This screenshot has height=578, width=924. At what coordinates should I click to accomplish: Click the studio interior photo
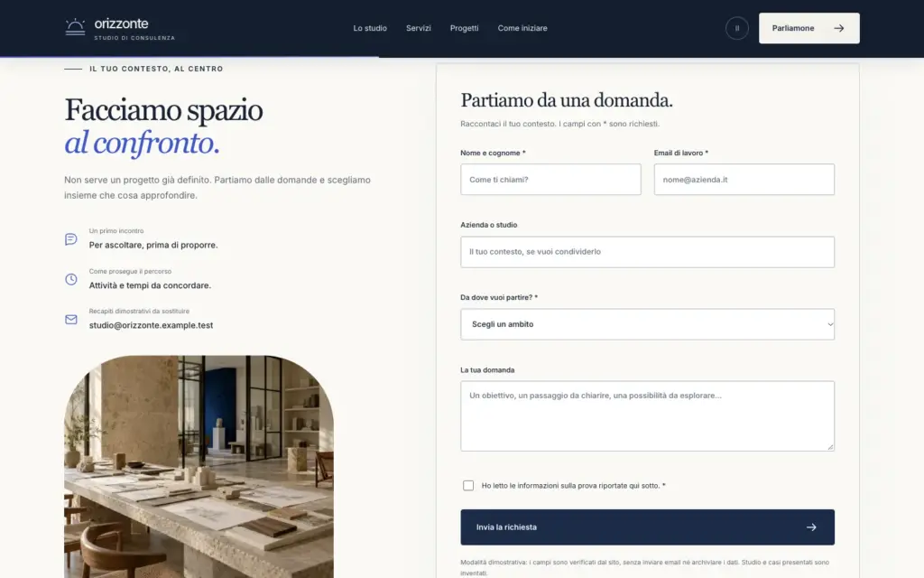coord(199,467)
